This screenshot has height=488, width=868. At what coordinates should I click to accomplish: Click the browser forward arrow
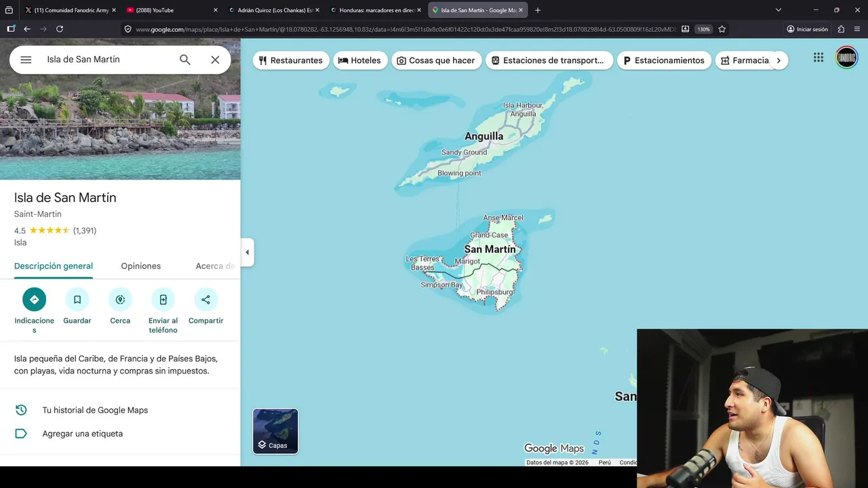[43, 29]
